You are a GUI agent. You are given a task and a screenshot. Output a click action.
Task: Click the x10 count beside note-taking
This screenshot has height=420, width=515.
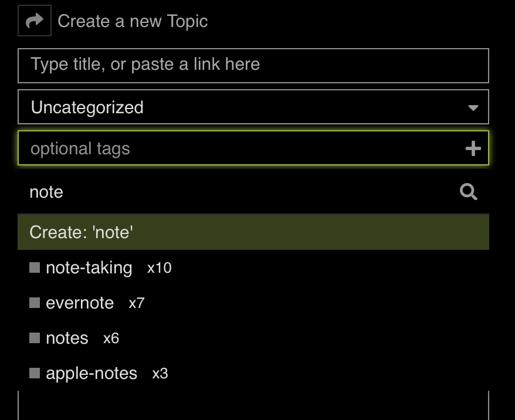point(160,268)
